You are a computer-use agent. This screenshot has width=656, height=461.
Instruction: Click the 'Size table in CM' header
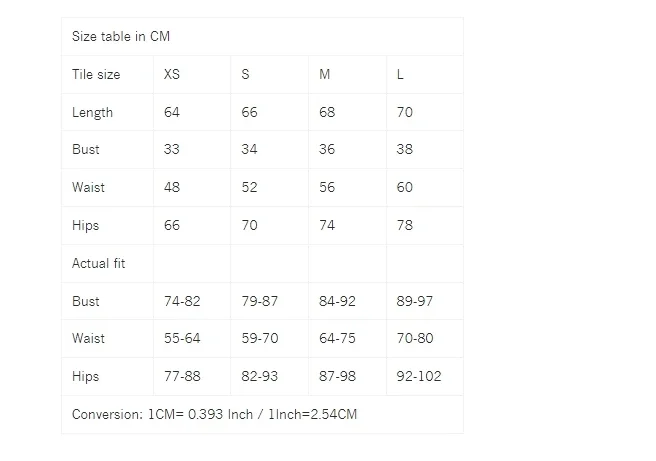tap(121, 36)
